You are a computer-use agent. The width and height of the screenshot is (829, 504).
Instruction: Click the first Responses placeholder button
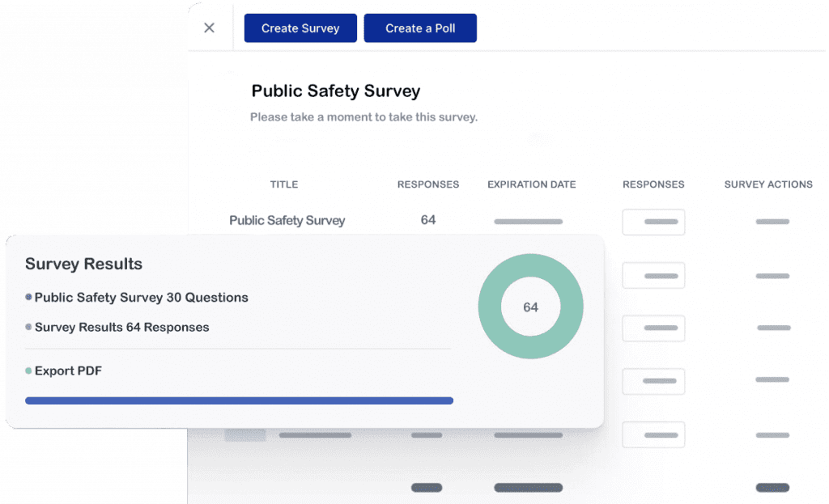coord(653,222)
